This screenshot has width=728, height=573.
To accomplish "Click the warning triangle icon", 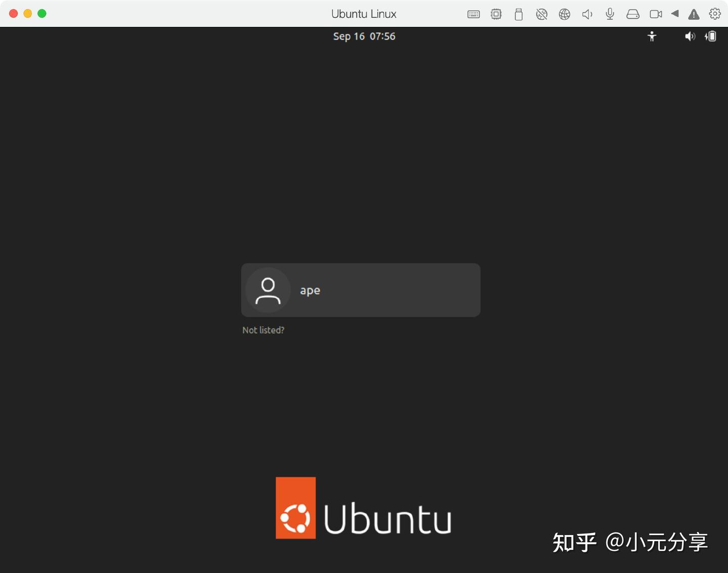I will click(x=693, y=14).
